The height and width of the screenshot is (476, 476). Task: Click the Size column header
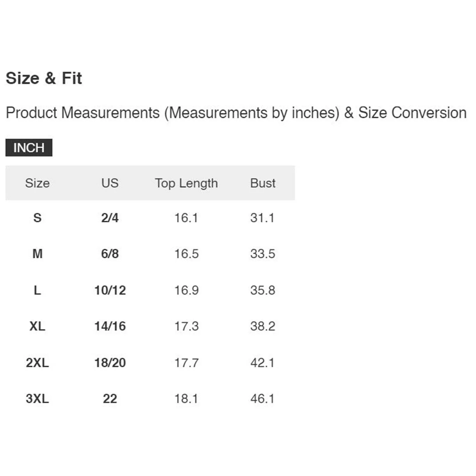[37, 183]
